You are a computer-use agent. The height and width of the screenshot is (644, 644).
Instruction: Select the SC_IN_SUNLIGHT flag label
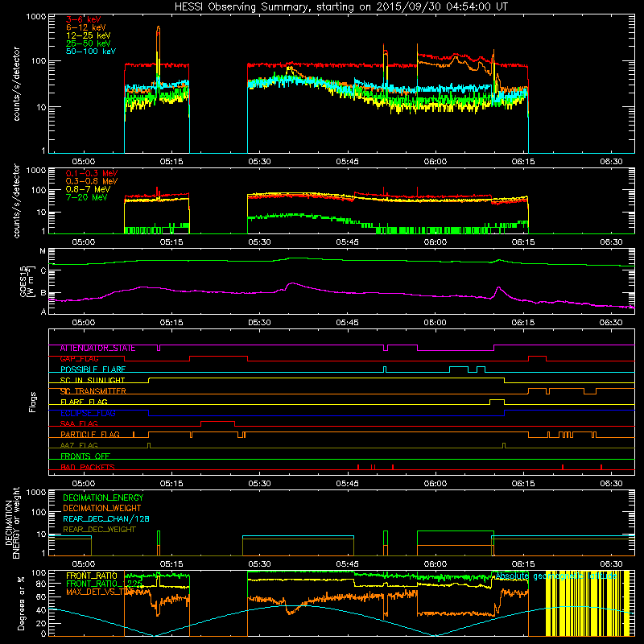tap(93, 380)
